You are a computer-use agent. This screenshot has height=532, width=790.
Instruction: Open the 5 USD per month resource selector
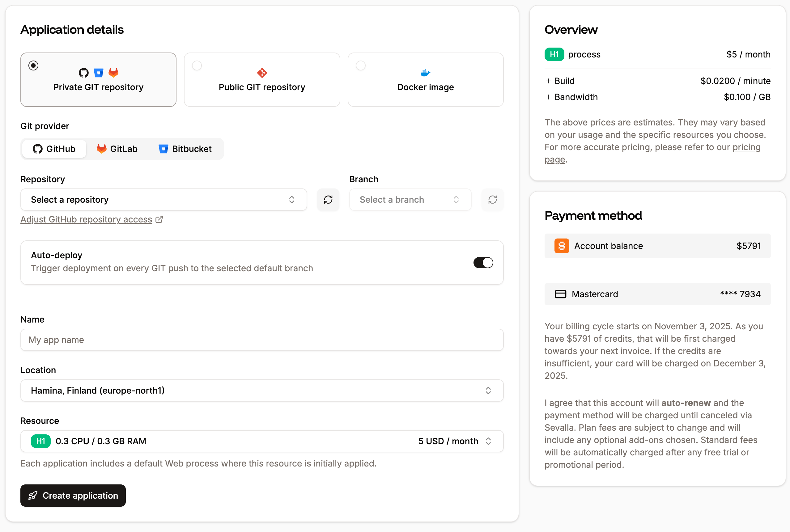click(x=455, y=441)
